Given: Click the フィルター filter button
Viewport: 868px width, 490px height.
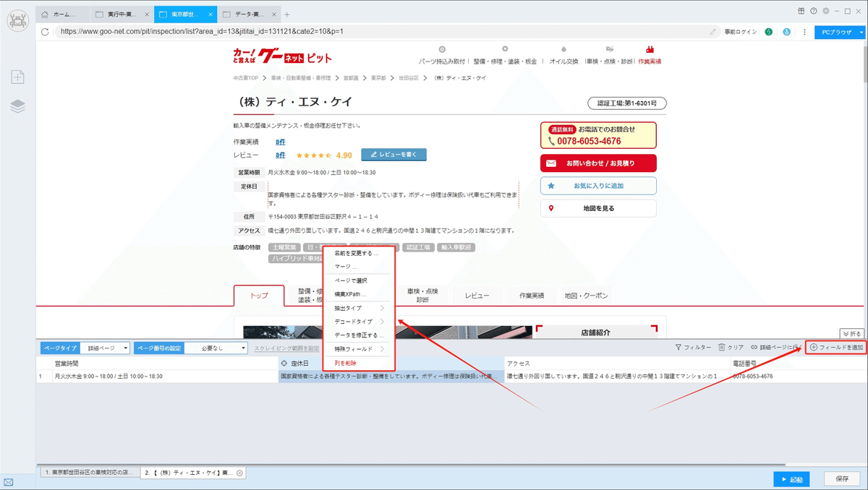Looking at the screenshot, I should [x=693, y=348].
